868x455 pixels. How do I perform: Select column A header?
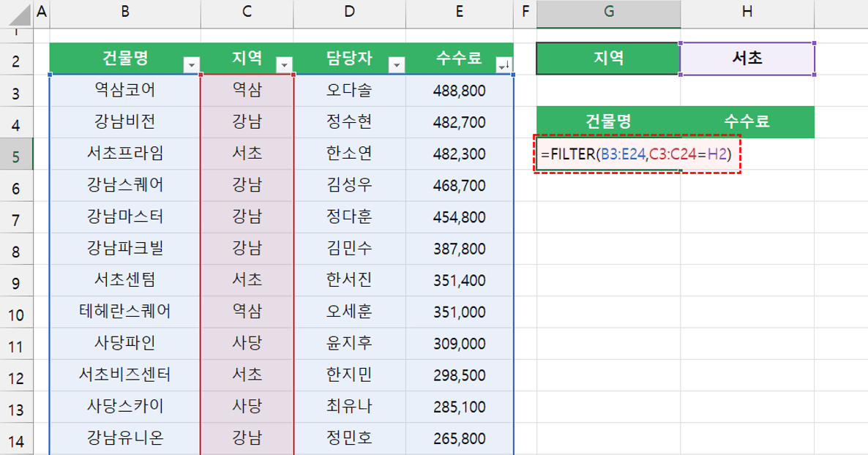coord(42,11)
